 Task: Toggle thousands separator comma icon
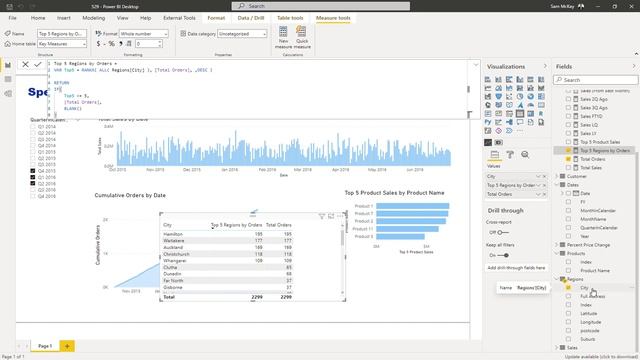point(121,44)
